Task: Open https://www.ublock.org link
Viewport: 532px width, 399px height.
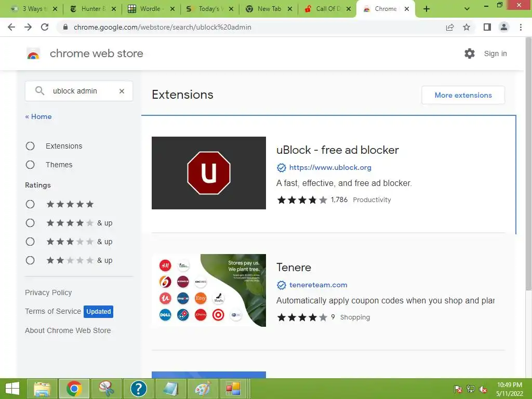Action: tap(330, 168)
